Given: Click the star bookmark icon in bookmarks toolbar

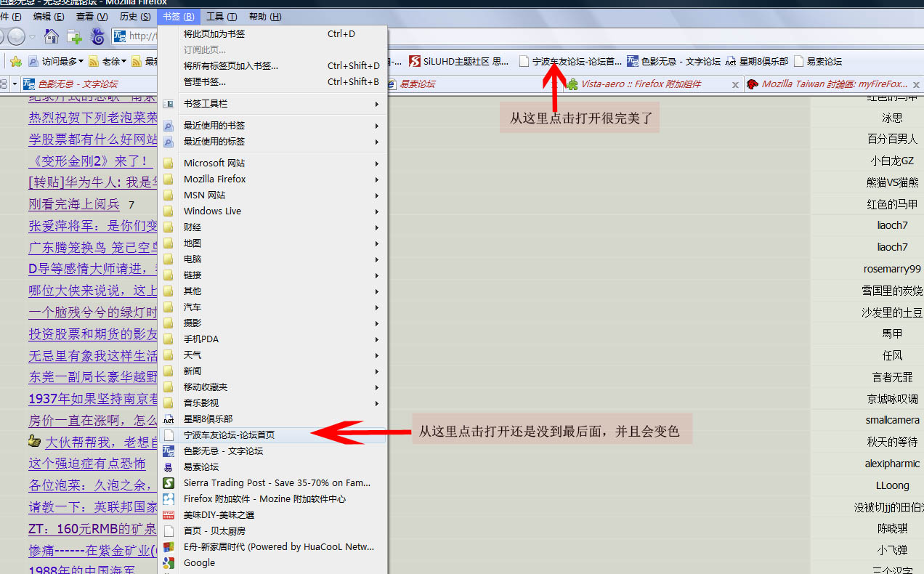Looking at the screenshot, I should 15,62.
